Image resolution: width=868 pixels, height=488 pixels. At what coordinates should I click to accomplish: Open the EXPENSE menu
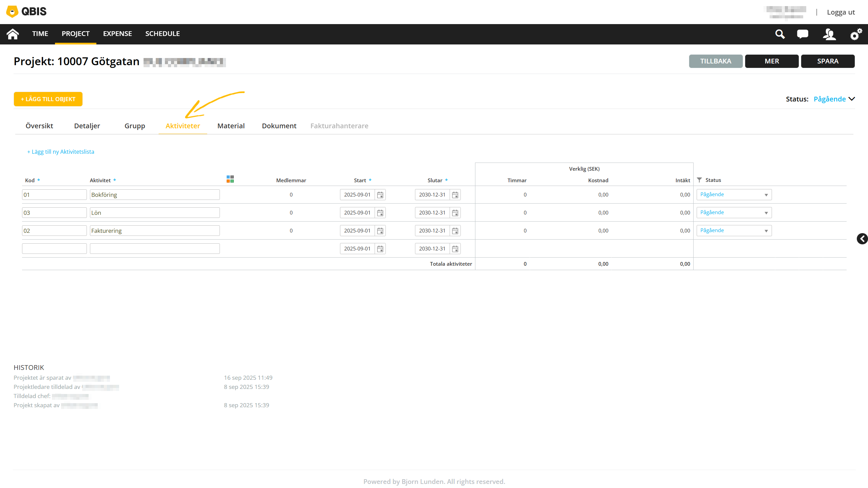[117, 34]
